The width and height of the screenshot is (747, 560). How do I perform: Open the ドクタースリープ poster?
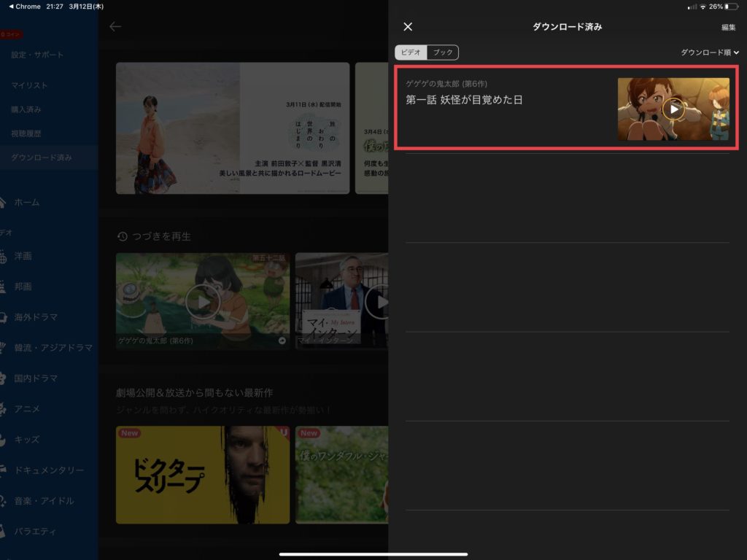(x=203, y=475)
